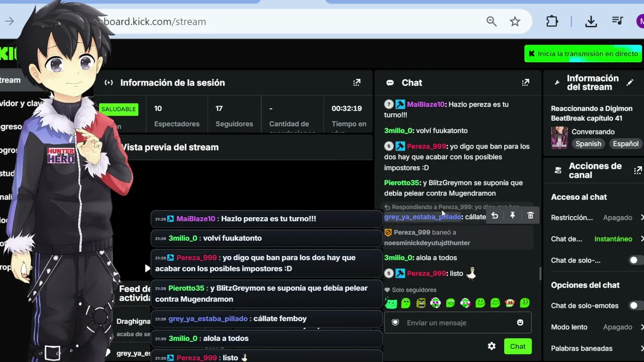Viewport: 644px width, 362px height.
Task: Click the Solo seguidores notice
Action: (410, 290)
